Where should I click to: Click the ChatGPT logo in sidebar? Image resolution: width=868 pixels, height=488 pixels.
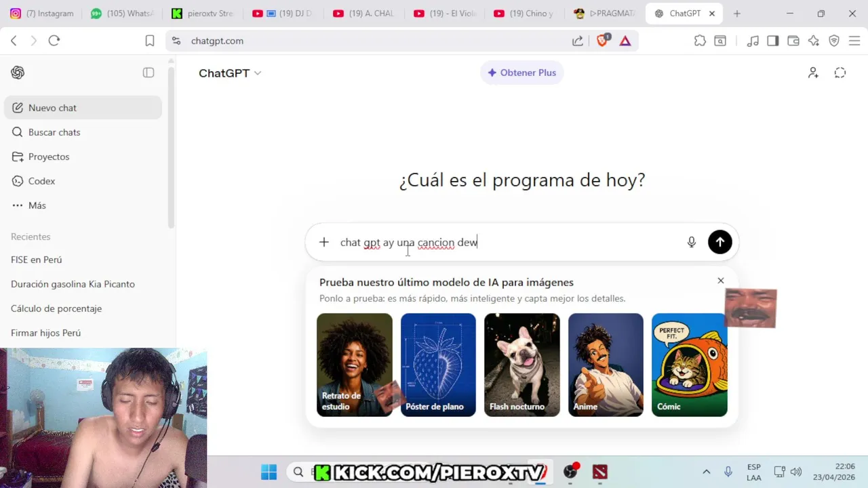click(x=18, y=73)
